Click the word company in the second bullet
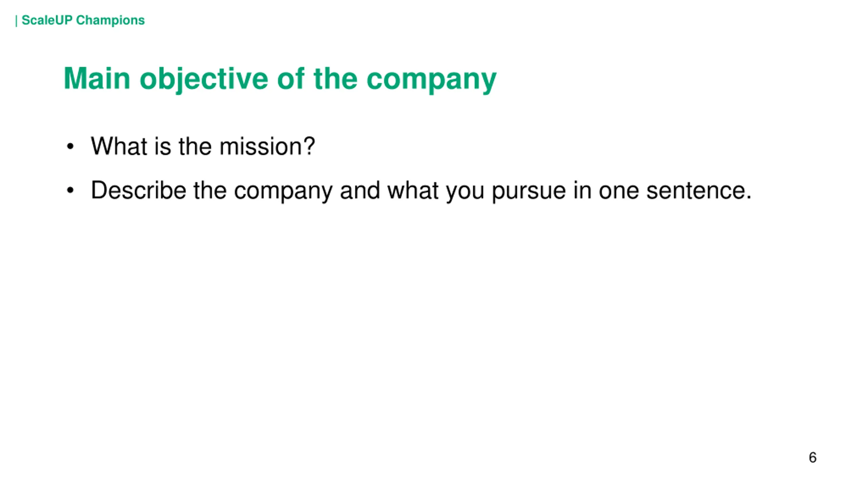The image size is (868, 488). point(283,192)
